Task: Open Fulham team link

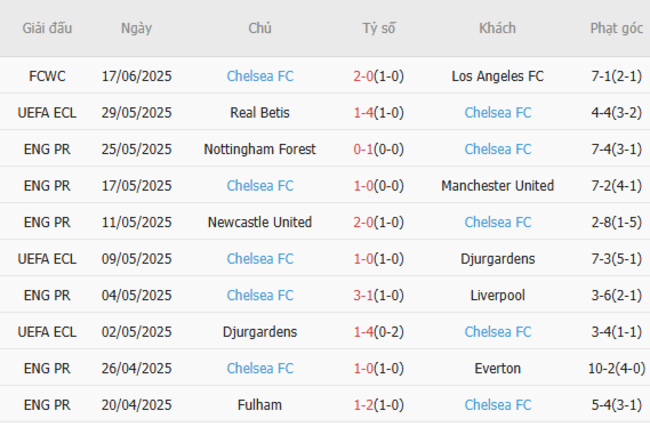Action: (260, 405)
